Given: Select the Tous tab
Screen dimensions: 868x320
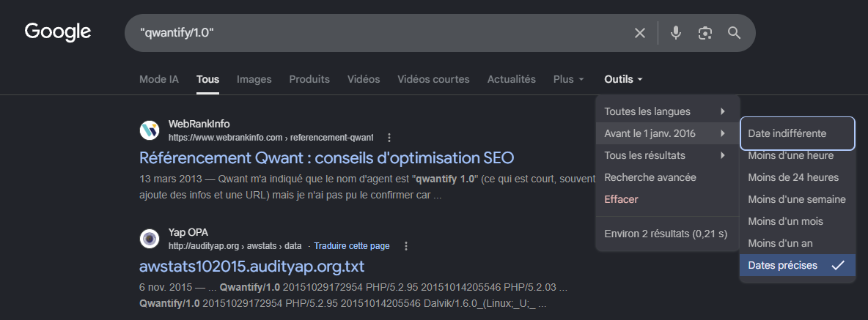Looking at the screenshot, I should tap(207, 79).
